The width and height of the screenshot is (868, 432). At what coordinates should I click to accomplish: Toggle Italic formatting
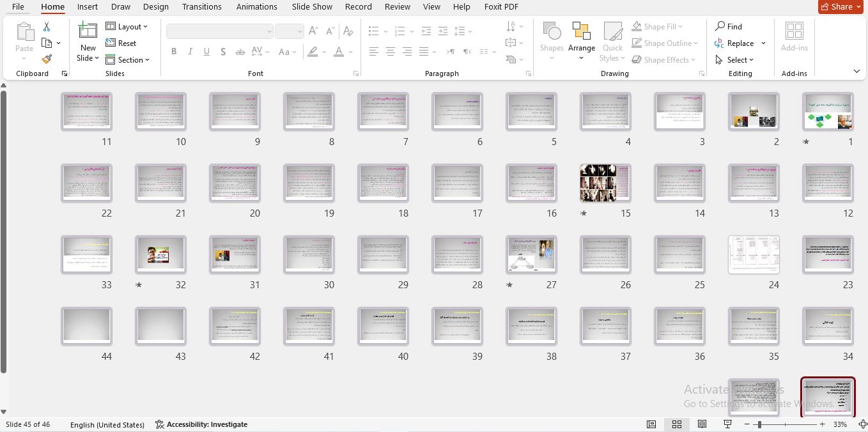tap(190, 52)
